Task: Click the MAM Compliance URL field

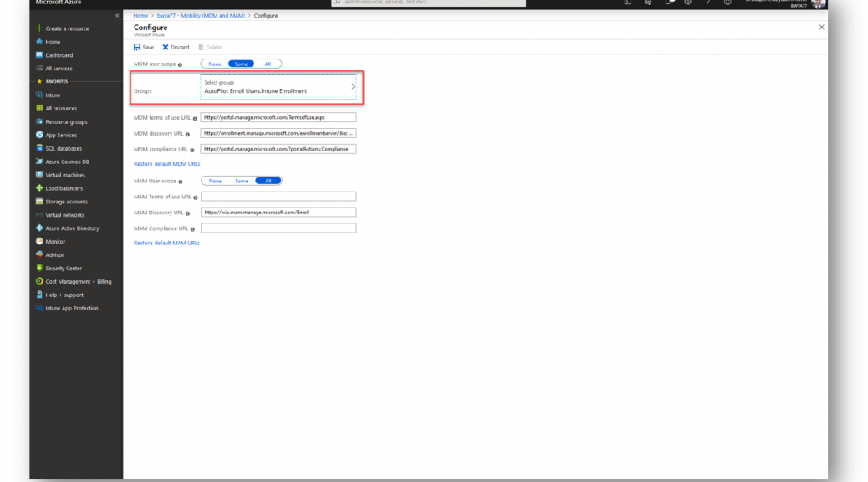Action: coord(278,228)
